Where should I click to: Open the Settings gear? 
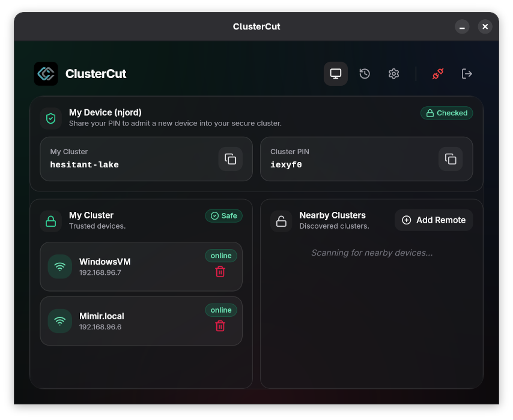(x=393, y=74)
